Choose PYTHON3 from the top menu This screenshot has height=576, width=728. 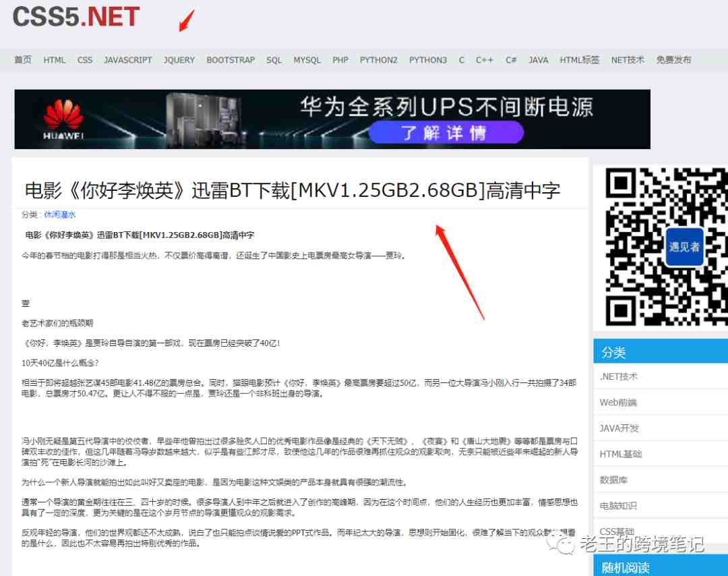(427, 60)
